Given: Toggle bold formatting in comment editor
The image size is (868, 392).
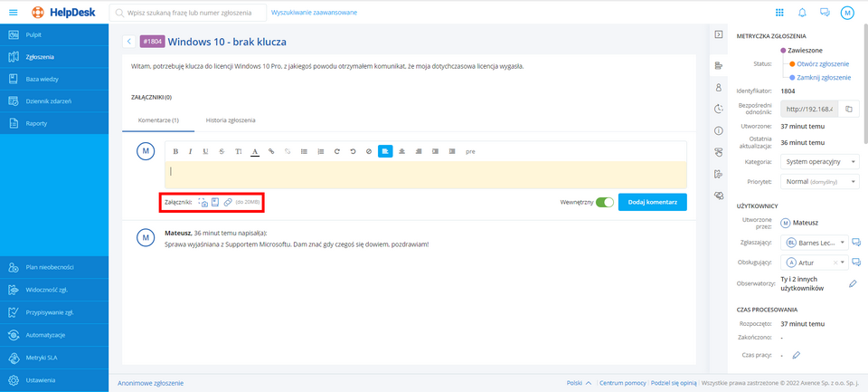Looking at the screenshot, I should click(x=175, y=151).
